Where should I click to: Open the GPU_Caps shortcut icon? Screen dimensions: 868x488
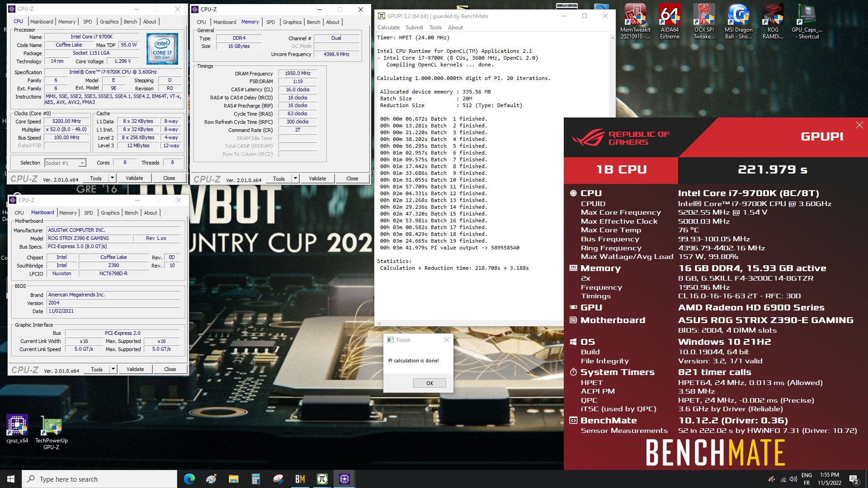click(x=807, y=21)
